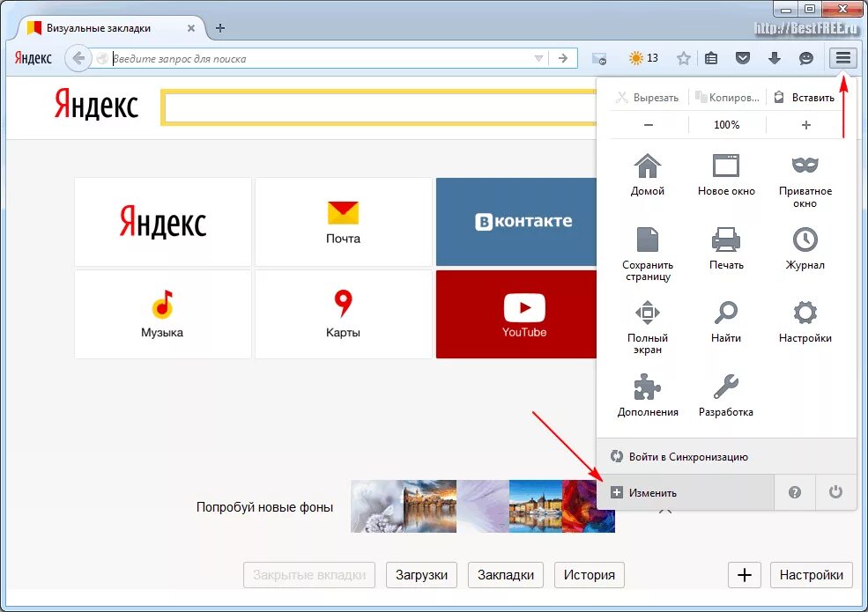
Task: Focus the address bar search field
Action: 321,58
